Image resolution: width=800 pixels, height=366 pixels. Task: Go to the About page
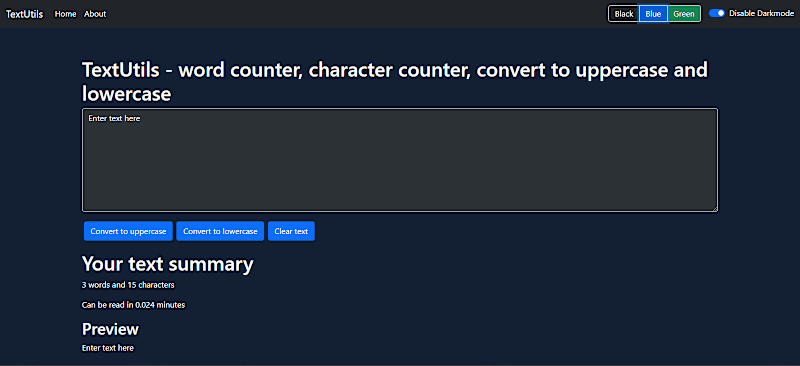pos(95,14)
